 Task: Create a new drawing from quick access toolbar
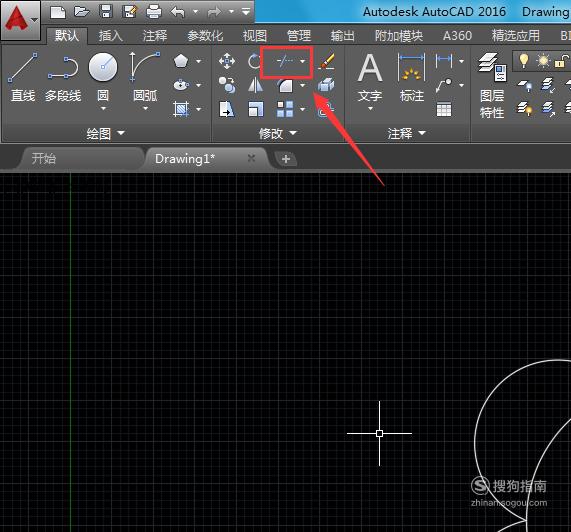coord(58,12)
